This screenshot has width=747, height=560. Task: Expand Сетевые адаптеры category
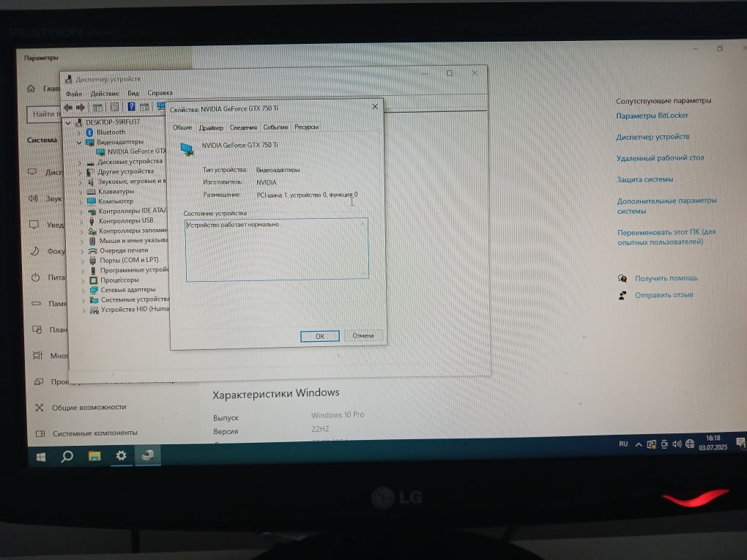pos(83,291)
